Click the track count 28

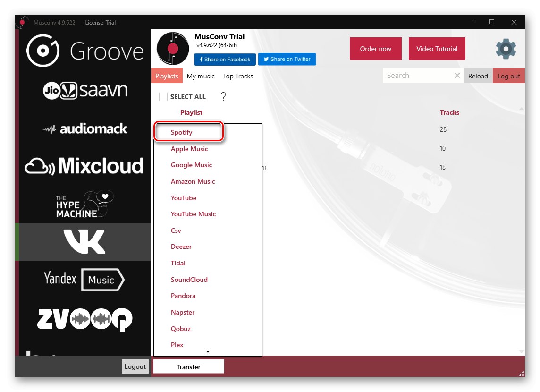coord(443,129)
